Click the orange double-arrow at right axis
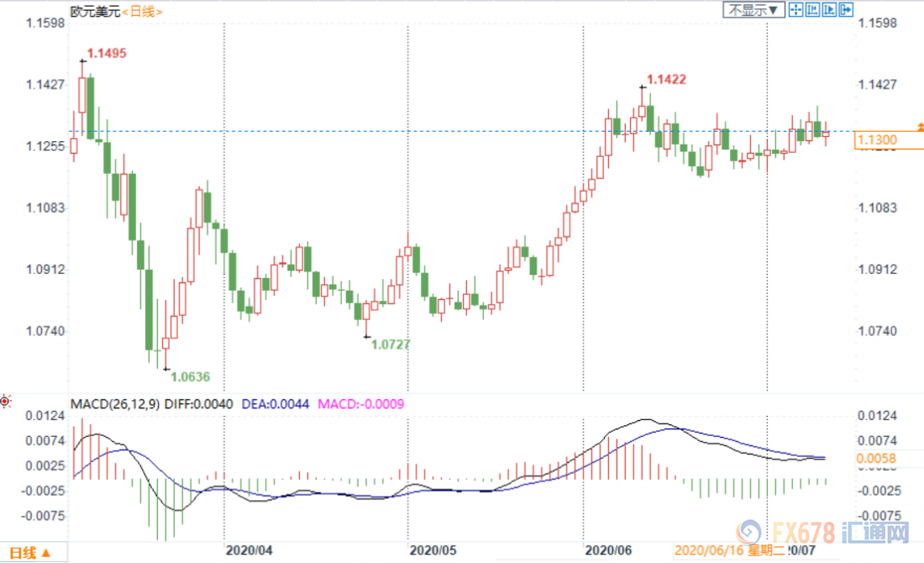924x563 pixels. pos(921,127)
